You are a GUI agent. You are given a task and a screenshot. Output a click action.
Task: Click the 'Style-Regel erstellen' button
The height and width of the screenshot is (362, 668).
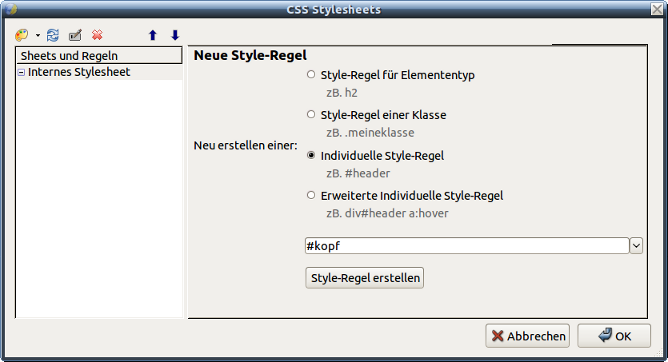(365, 278)
